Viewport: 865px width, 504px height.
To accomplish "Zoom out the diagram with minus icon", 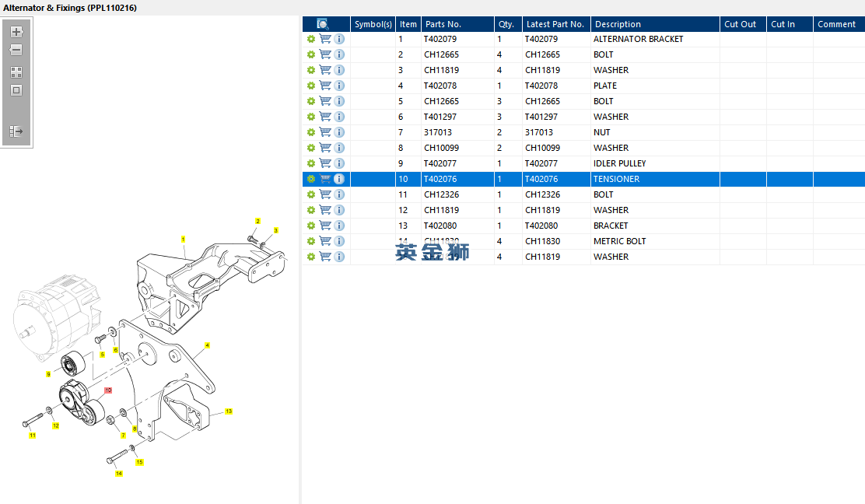I will [x=16, y=50].
